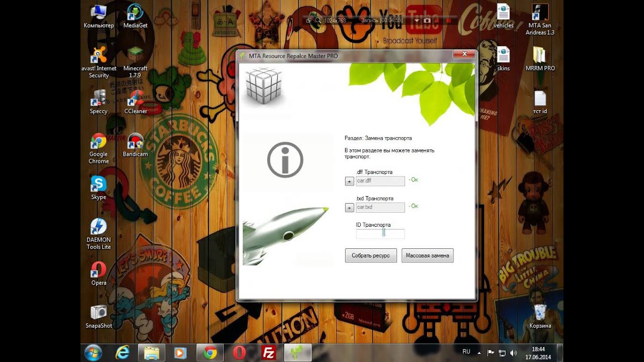Open the Google Chrome desktop shortcut
The height and width of the screenshot is (362, 644).
click(99, 149)
